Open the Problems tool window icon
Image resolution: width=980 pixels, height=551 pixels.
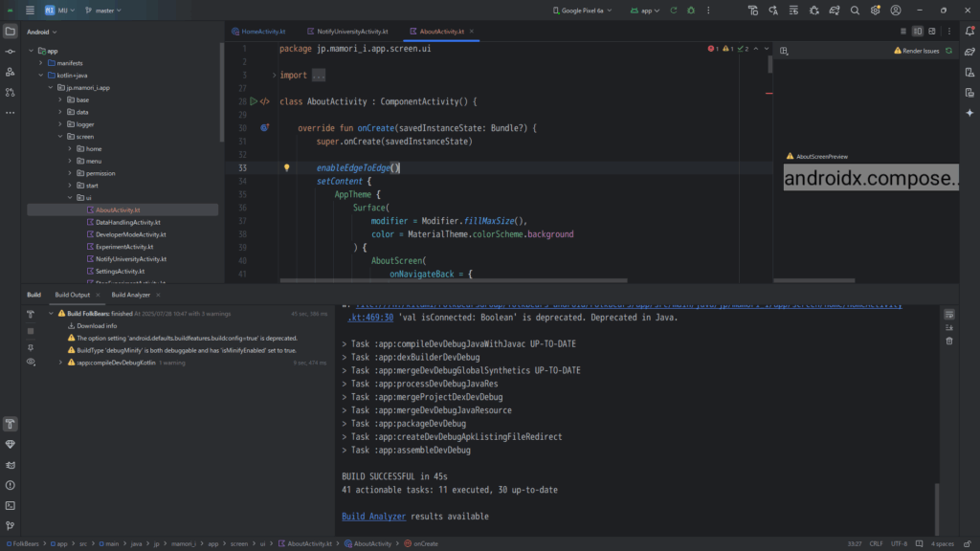(x=11, y=485)
